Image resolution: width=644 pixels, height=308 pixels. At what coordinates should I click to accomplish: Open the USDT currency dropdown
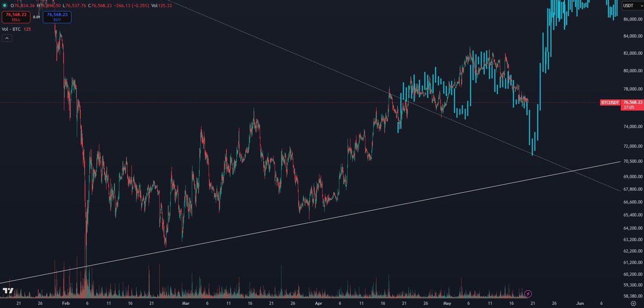click(x=631, y=5)
